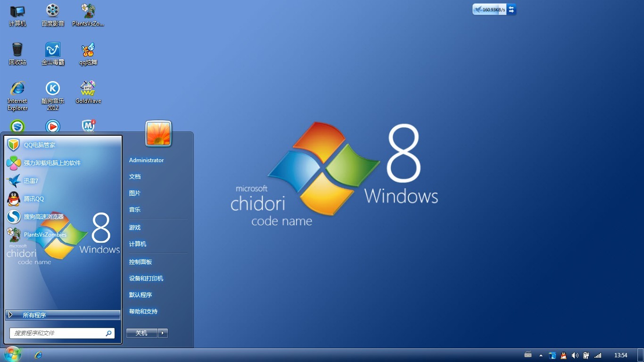Launch qq炫舞 desktop shortcut
The height and width of the screenshot is (362, 644).
(x=88, y=54)
